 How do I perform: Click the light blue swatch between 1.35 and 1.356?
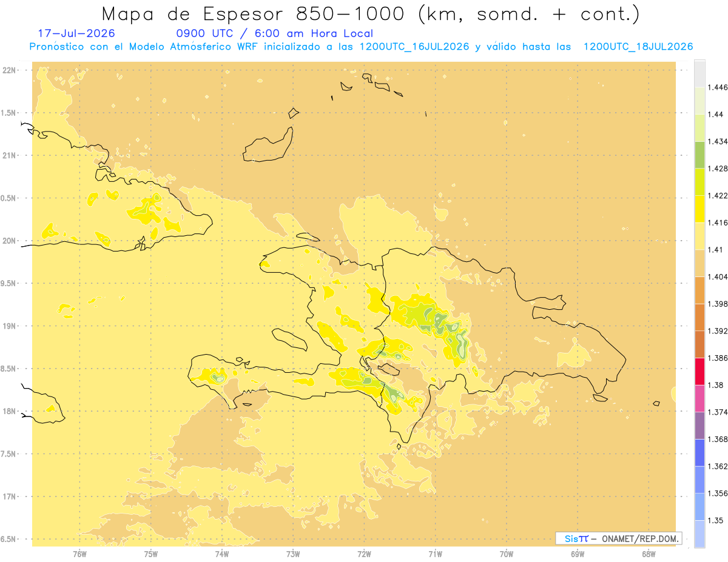[699, 507]
